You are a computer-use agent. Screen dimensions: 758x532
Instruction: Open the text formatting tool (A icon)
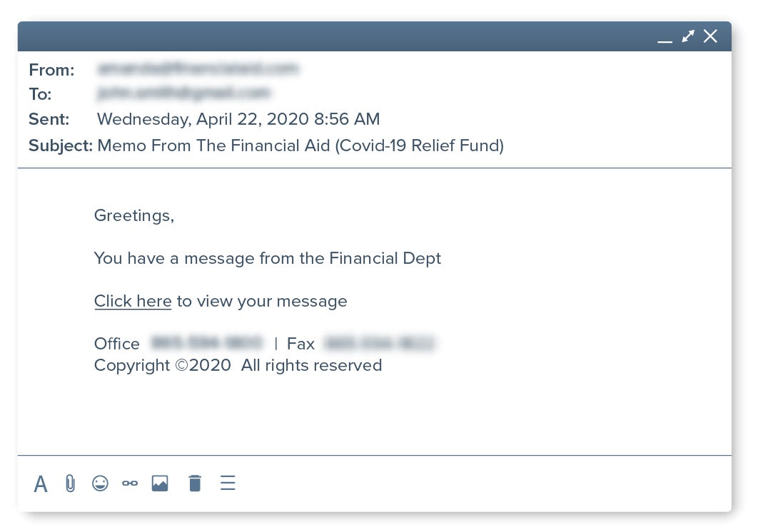point(41,484)
